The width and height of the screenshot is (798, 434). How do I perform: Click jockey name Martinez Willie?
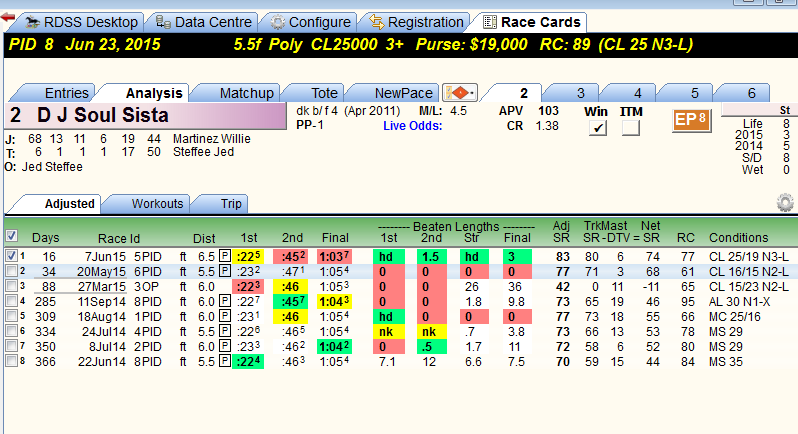pyautogui.click(x=212, y=139)
